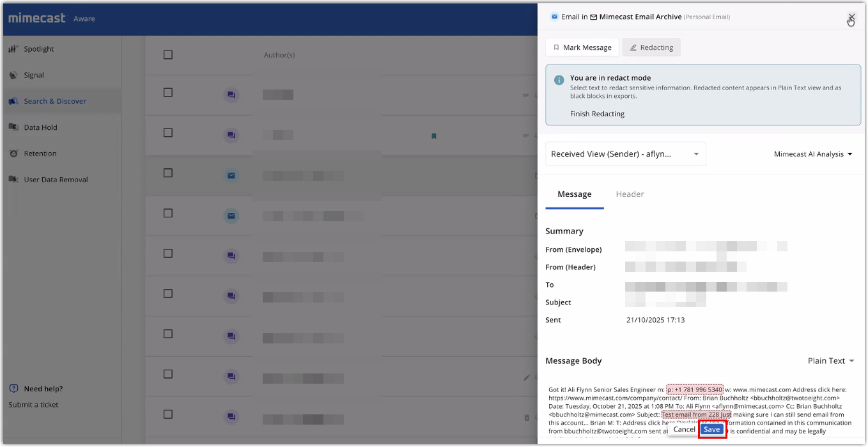Open Data Hold in the sidebar
Screen dimensions: 868x447
pyautogui.click(x=40, y=127)
